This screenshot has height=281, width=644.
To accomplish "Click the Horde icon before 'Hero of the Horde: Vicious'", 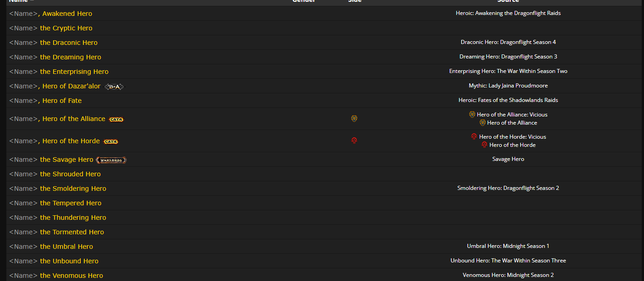I will 474,136.
